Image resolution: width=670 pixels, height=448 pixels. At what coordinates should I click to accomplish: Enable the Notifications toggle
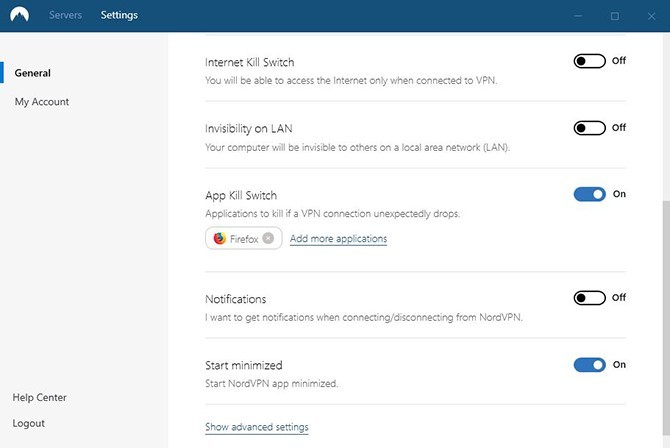click(x=589, y=298)
